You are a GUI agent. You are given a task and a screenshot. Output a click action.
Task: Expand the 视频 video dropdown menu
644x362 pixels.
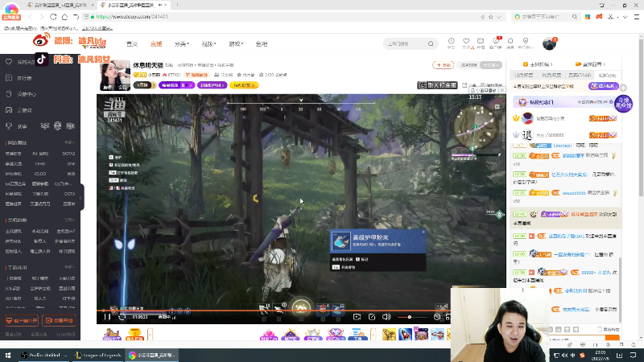[x=208, y=44]
